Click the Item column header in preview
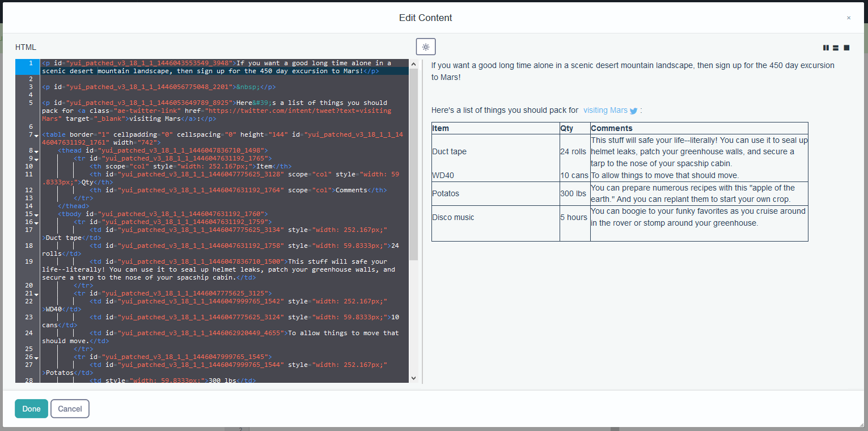 496,128
